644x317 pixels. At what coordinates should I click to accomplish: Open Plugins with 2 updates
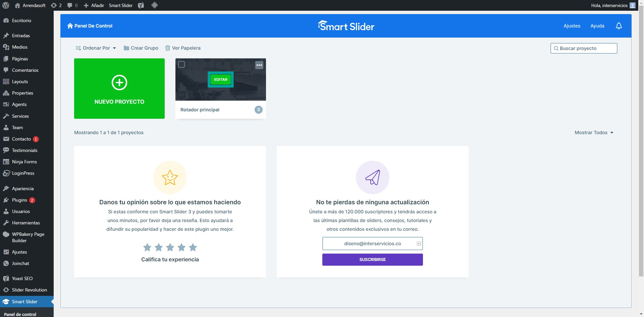pos(27,200)
